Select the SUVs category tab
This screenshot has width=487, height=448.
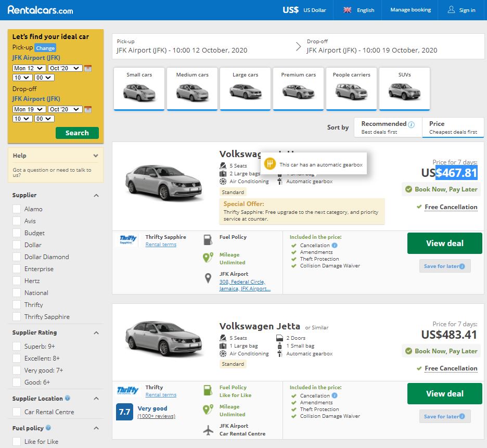point(404,89)
